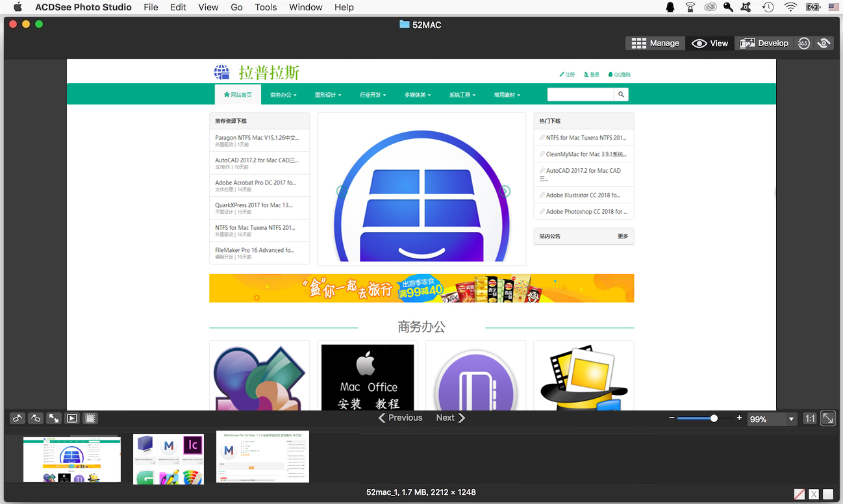Select the red-slash no-label box
Viewport: 843px width, 504px height.
pyautogui.click(x=799, y=495)
